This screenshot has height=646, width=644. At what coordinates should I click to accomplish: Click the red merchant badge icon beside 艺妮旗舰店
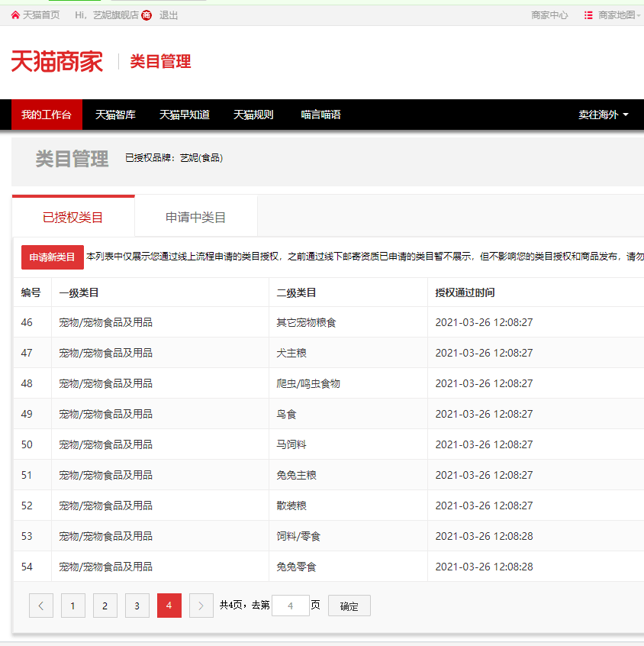pos(147,15)
